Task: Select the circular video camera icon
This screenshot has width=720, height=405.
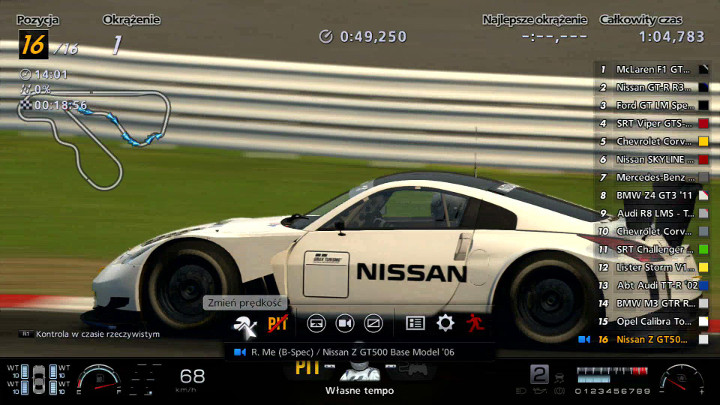Action: tap(345, 323)
